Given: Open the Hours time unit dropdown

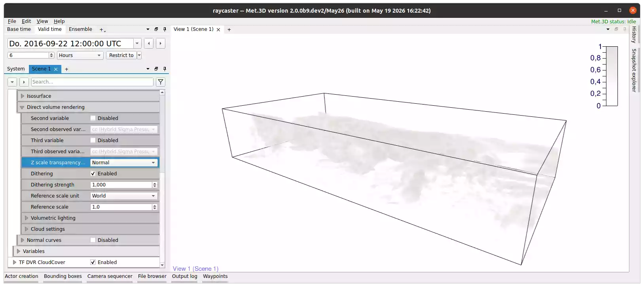Looking at the screenshot, I should coord(80,55).
